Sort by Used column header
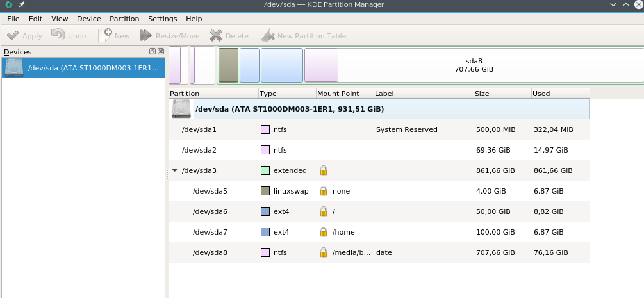The width and height of the screenshot is (644, 298). [x=561, y=94]
